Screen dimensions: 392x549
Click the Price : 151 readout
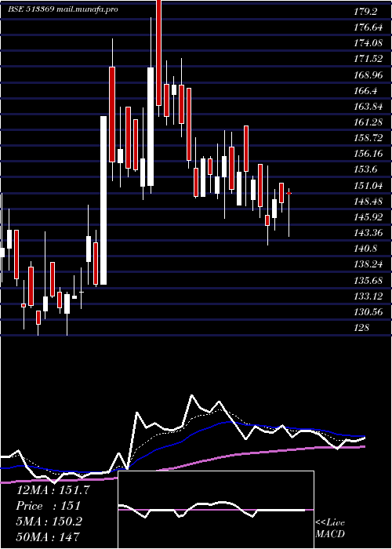pos(49,506)
